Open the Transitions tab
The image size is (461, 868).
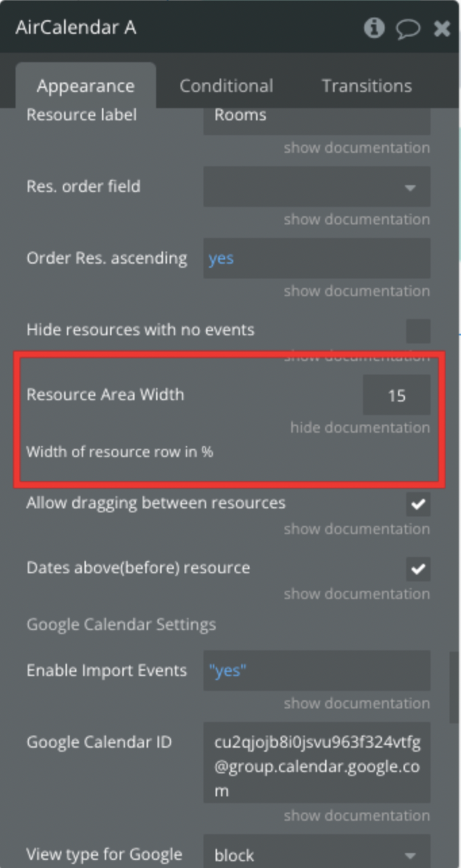tap(366, 86)
